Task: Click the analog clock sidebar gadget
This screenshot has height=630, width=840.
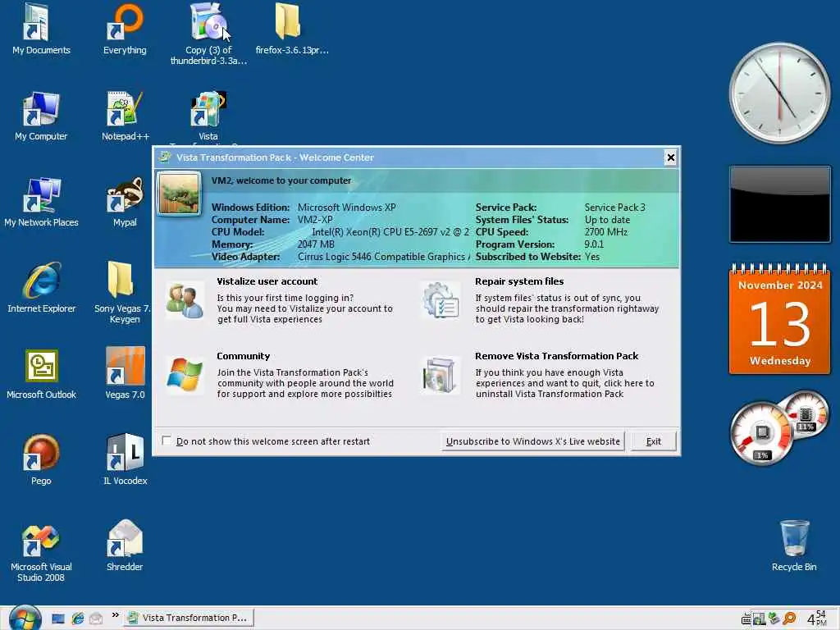Action: tap(779, 93)
